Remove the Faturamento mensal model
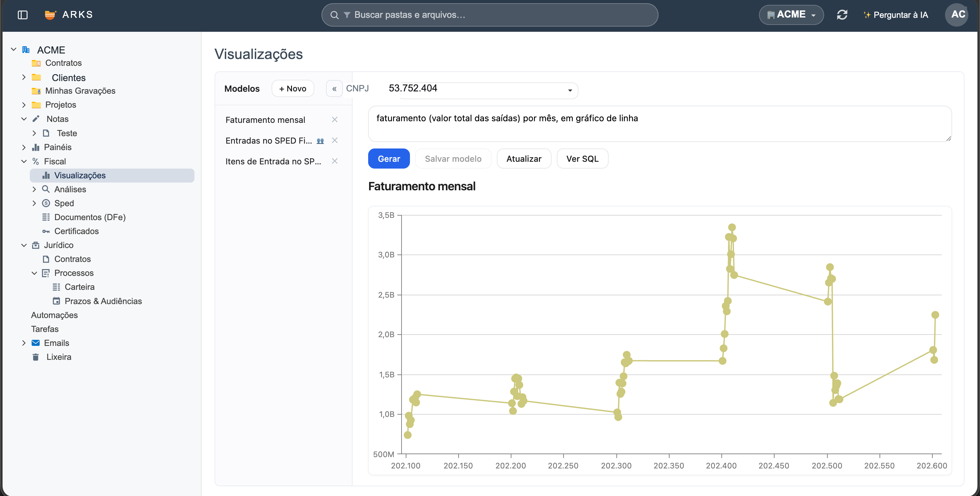The image size is (980, 496). click(x=334, y=120)
